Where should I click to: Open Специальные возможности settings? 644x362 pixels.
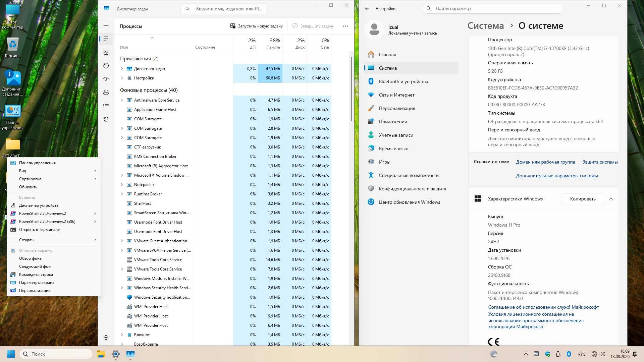[411, 175]
